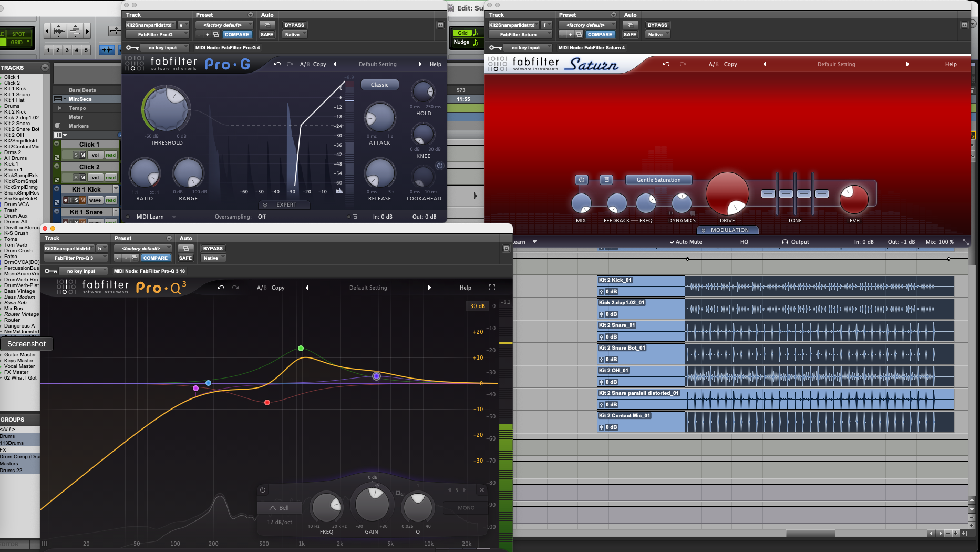Viewport: 980px width, 552px height.
Task: Click the Pro-G target window icon
Action: tap(440, 25)
